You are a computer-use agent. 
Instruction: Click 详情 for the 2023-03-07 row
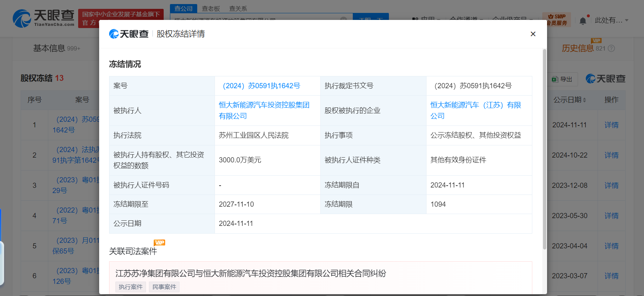611,276
